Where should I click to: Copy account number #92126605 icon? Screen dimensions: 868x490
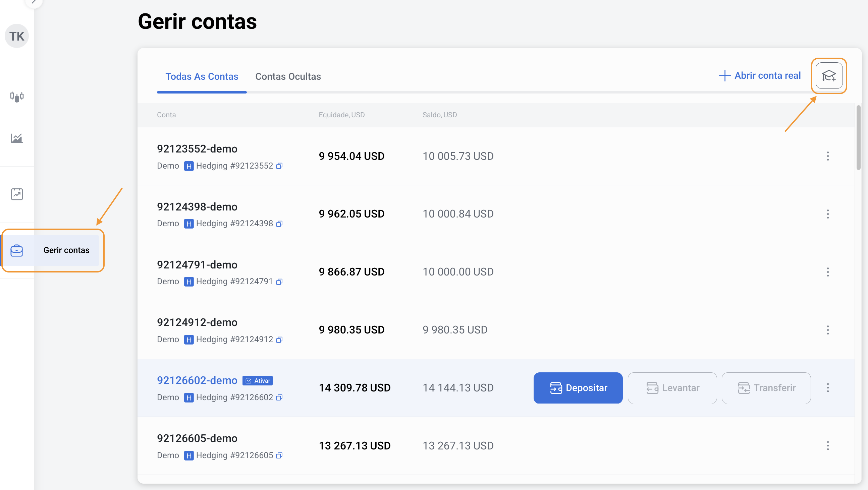click(x=279, y=455)
